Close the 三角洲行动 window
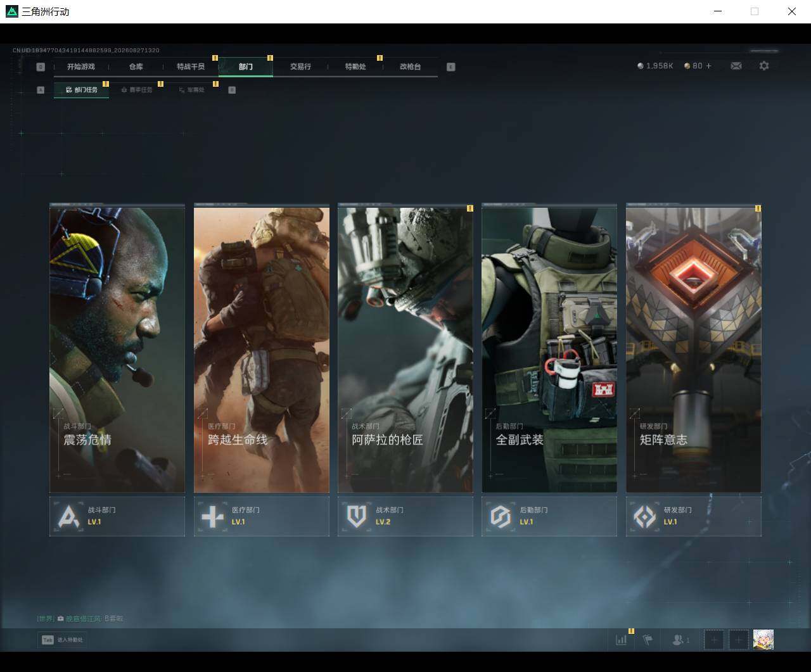The image size is (811, 672). 792,11
